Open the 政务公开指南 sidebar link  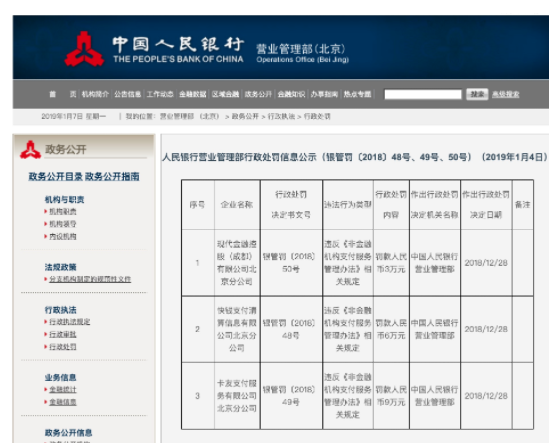coord(112,176)
